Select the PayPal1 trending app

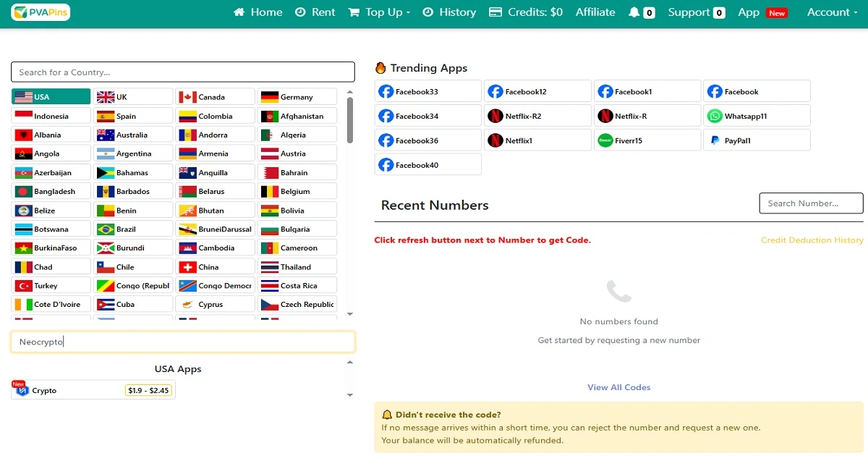coord(757,140)
